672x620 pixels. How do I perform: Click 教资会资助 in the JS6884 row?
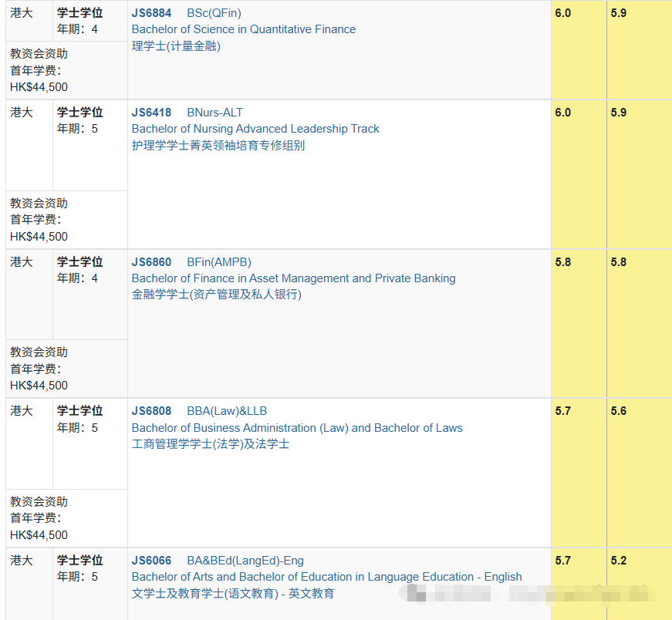point(39,53)
